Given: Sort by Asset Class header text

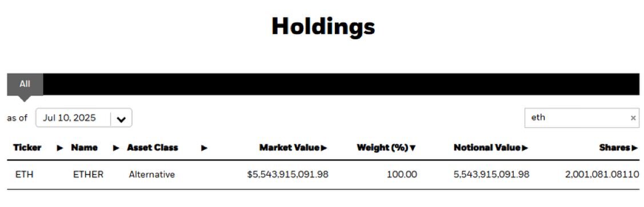Looking at the screenshot, I should (x=153, y=148).
